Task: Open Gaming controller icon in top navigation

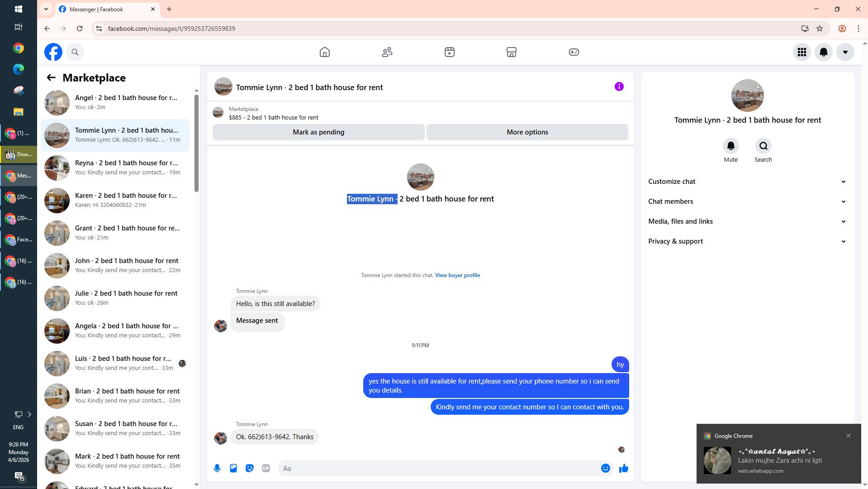Action: (x=574, y=52)
